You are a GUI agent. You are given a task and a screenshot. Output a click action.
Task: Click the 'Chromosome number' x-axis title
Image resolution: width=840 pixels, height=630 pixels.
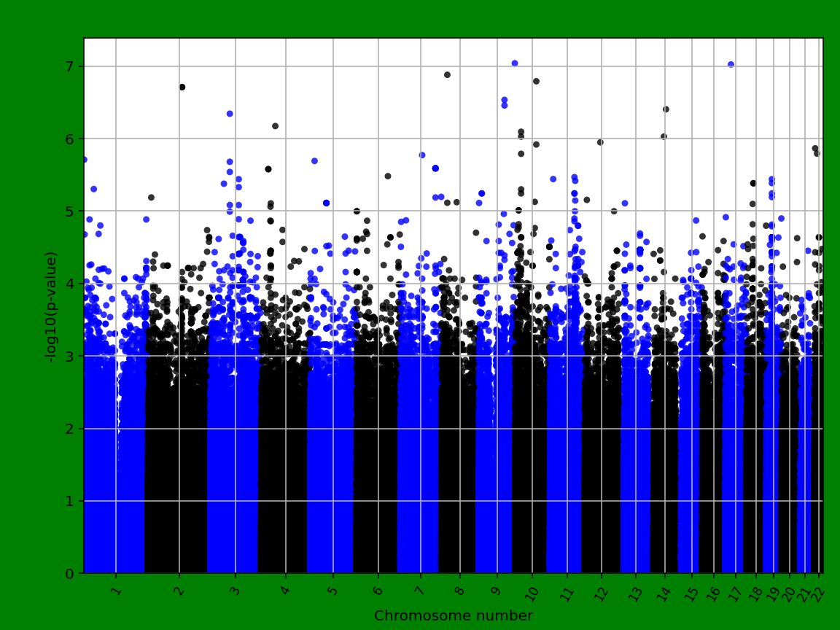tap(453, 616)
